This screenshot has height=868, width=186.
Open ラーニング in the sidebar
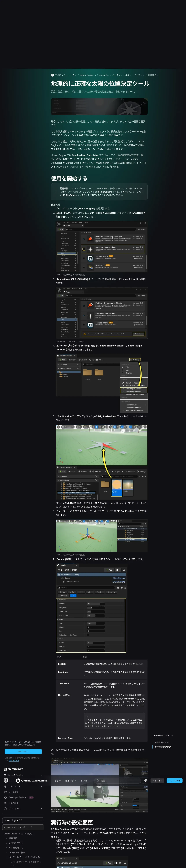(x=13, y=792)
